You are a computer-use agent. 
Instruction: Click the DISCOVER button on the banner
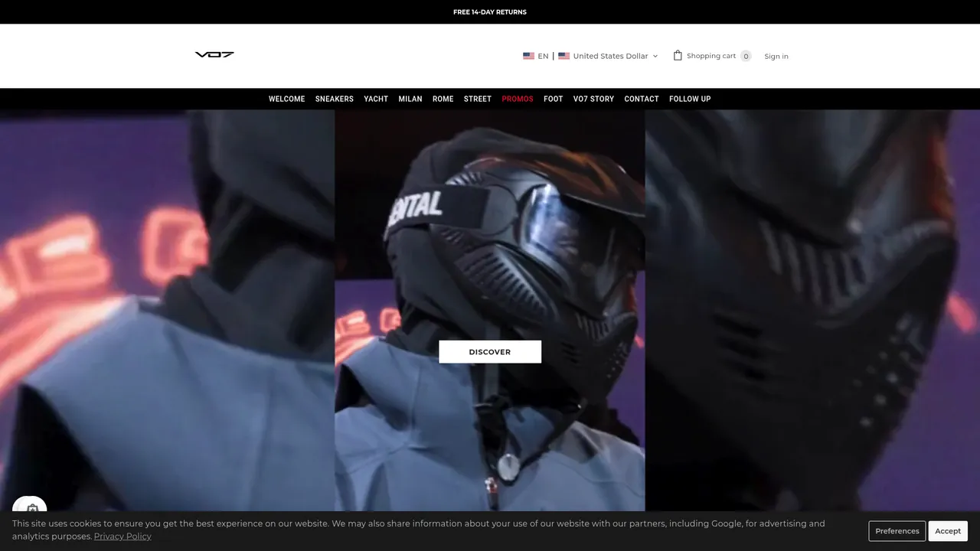490,352
